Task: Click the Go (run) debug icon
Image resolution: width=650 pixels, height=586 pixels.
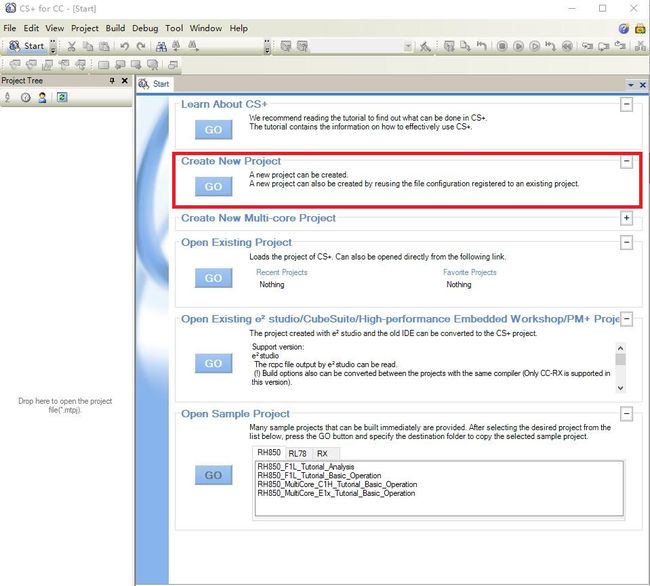Action: 518,46
